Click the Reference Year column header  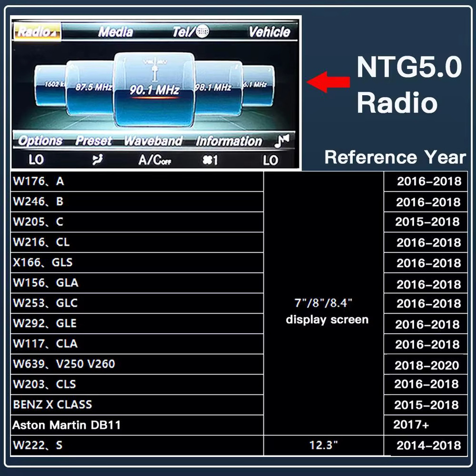pos(395,157)
